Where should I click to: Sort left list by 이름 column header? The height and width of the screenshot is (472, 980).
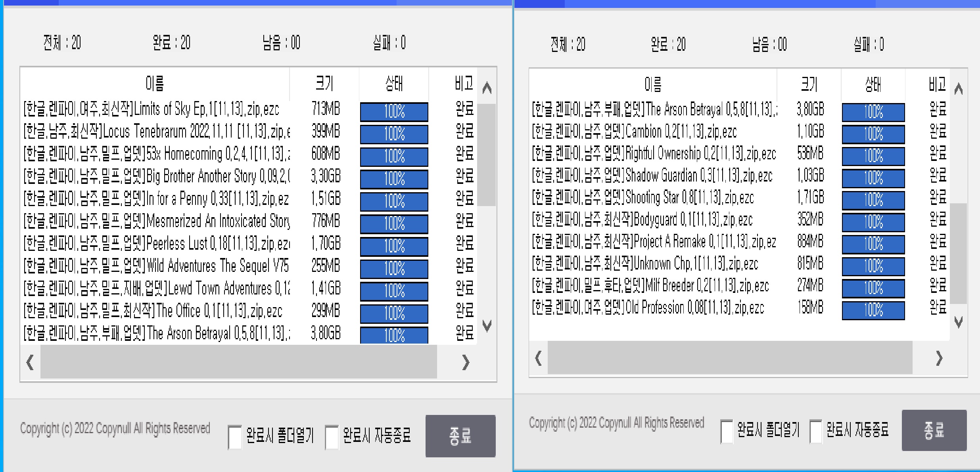click(x=155, y=84)
